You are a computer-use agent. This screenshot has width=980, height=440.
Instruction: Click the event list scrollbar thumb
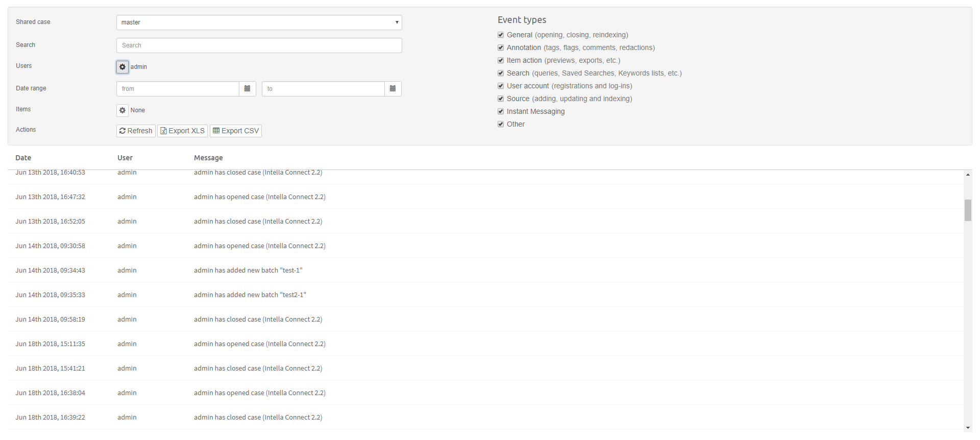tap(968, 210)
